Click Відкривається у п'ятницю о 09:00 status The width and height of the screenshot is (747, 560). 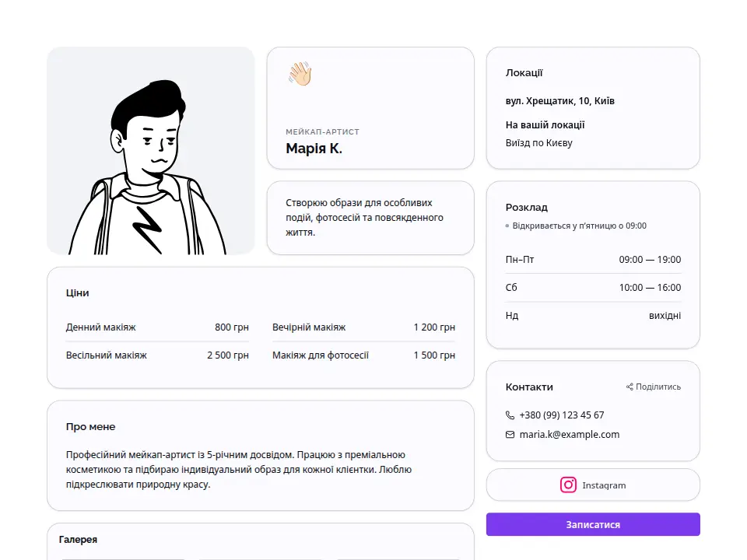579,226
